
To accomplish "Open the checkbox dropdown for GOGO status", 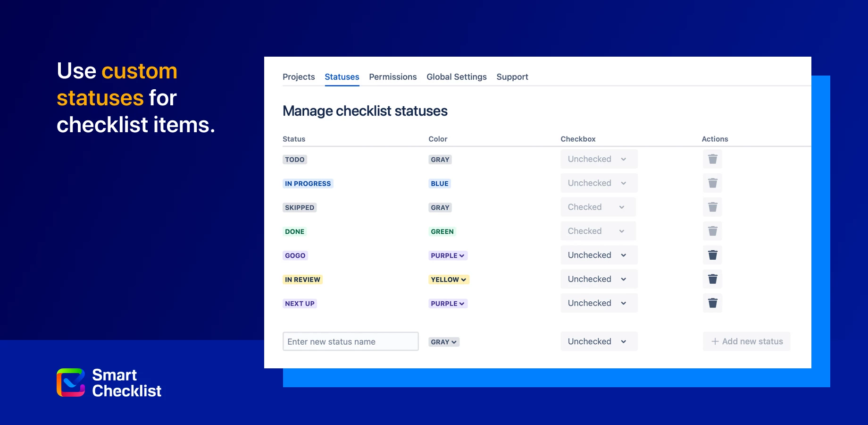I will 624,255.
